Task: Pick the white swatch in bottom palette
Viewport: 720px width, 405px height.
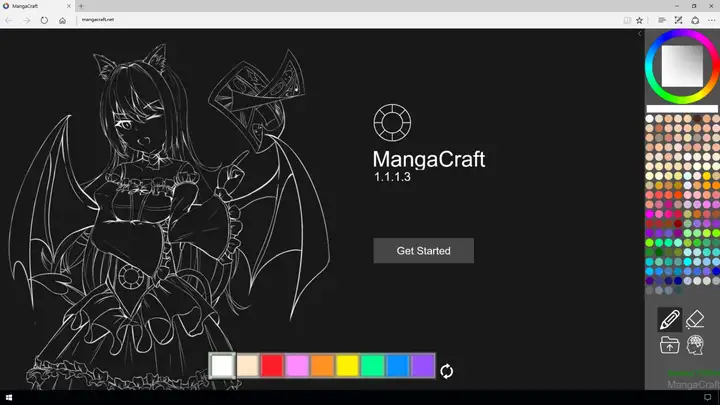Action: [x=222, y=366]
